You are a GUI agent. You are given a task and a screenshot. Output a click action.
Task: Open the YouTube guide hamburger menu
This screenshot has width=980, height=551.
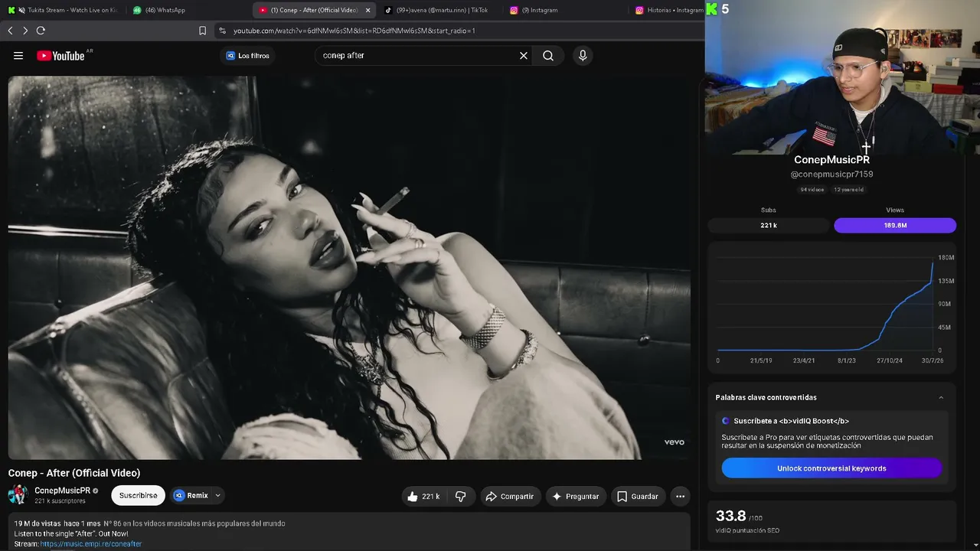coord(18,55)
